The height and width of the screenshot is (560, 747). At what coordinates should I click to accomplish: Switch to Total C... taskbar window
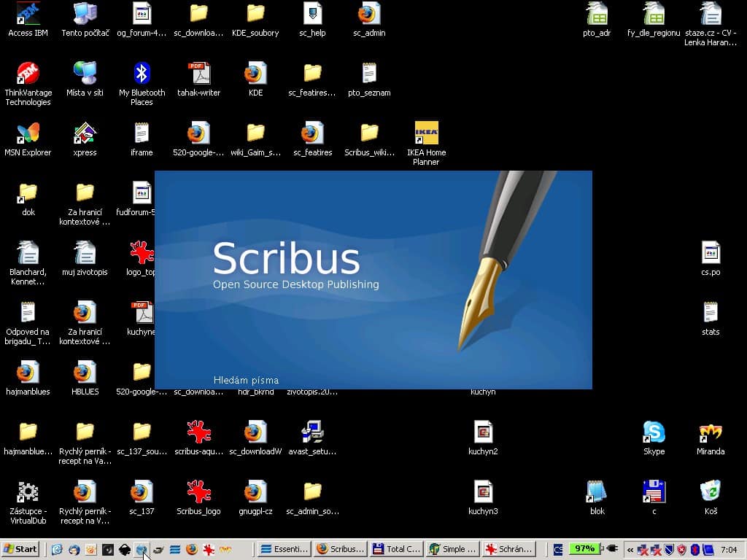397,549
